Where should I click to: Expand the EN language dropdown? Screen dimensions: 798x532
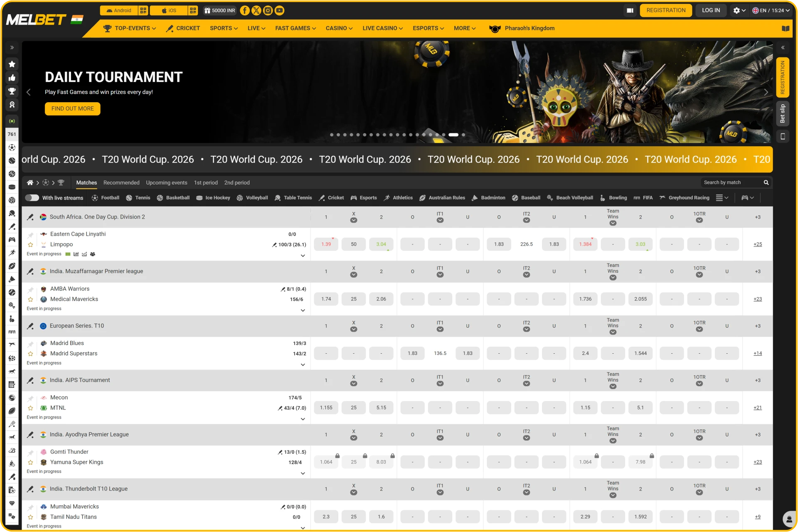771,10
